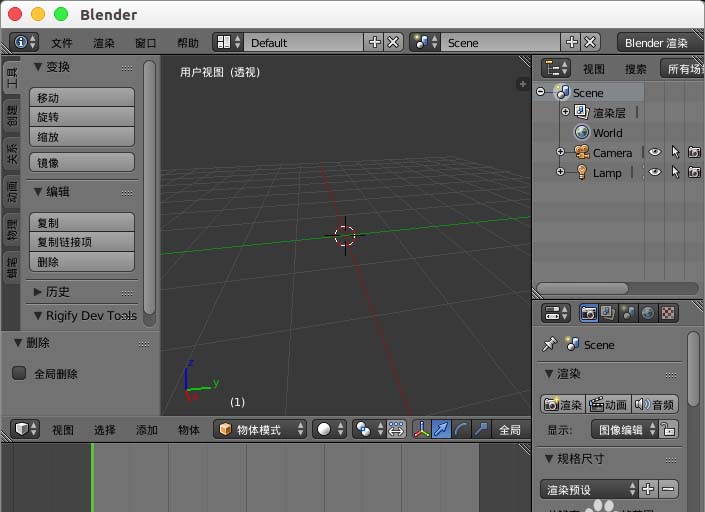Collapse the Rigify Dev Tools panel
The image size is (705, 512).
(x=38, y=315)
